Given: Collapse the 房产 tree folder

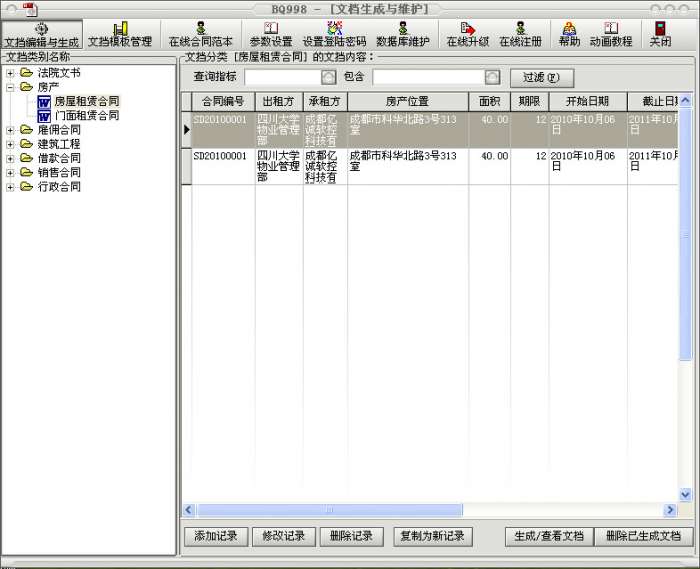Looking at the screenshot, I should 10,87.
